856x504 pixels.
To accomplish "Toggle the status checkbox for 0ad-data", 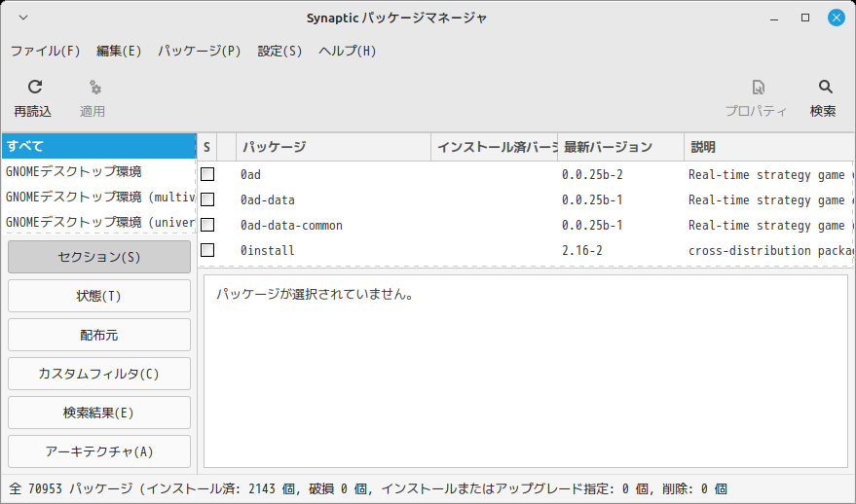I will coord(207,199).
